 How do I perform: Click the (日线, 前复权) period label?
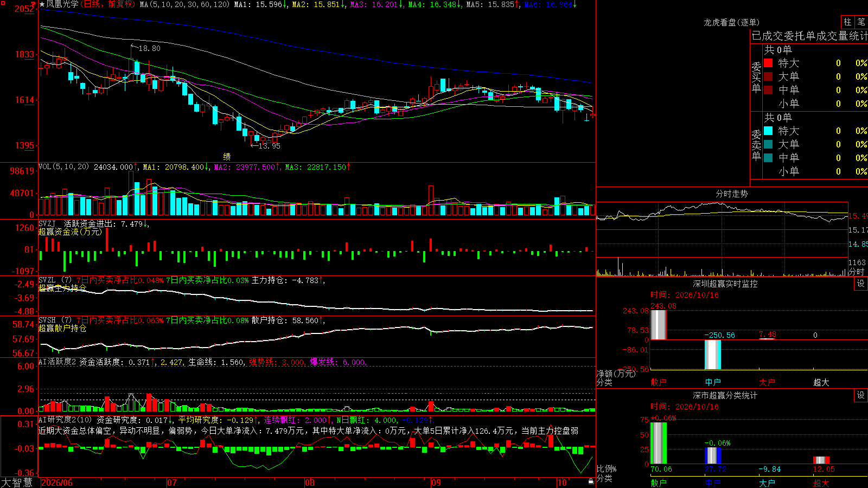pyautogui.click(x=108, y=4)
